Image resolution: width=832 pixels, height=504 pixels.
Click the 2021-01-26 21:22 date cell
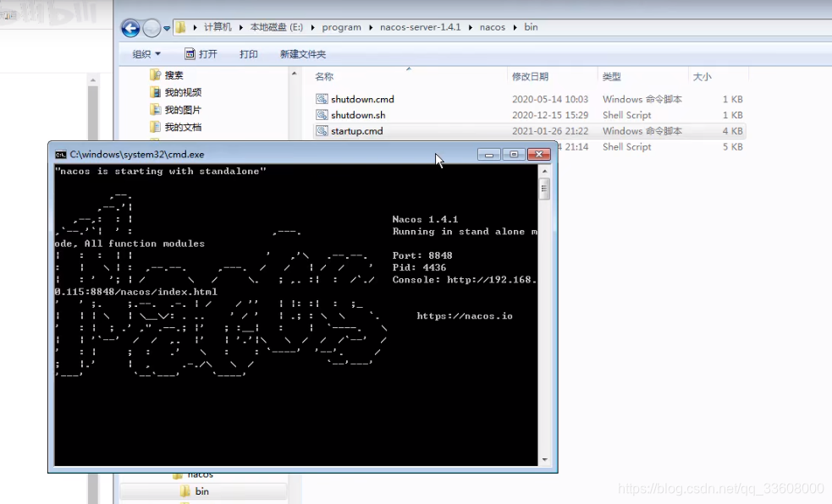click(x=550, y=131)
